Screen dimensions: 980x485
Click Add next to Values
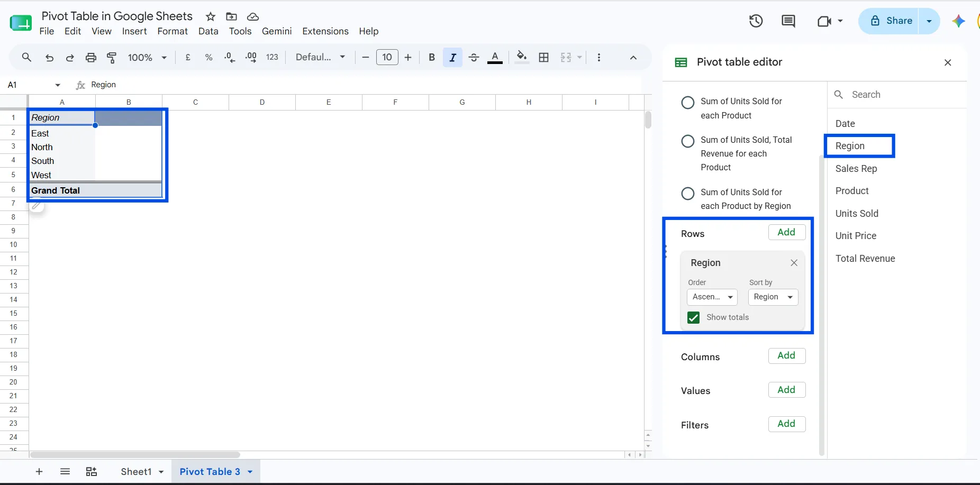click(787, 390)
